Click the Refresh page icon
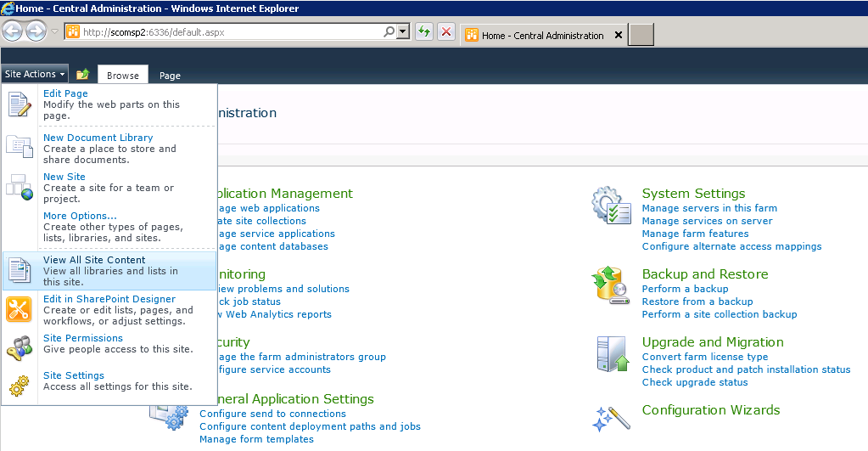 424,31
